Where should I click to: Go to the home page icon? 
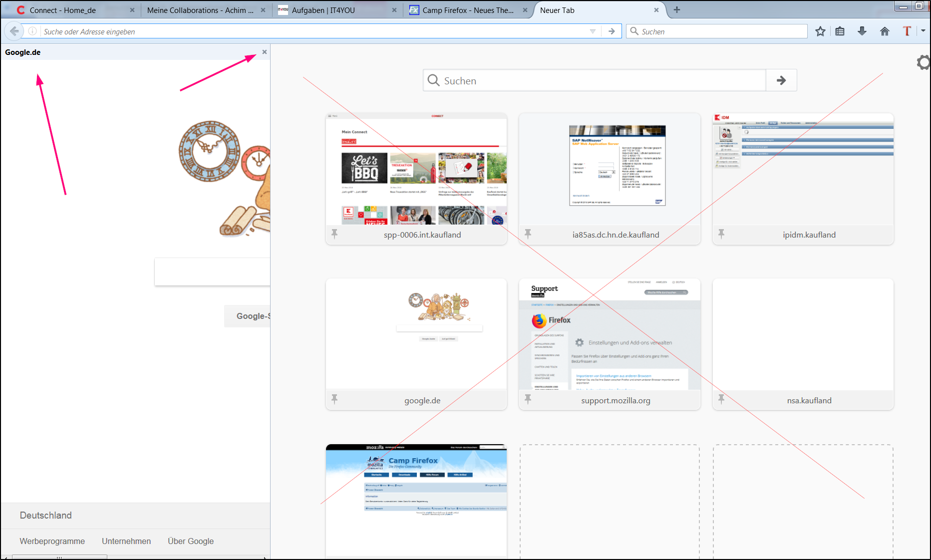[x=885, y=31]
